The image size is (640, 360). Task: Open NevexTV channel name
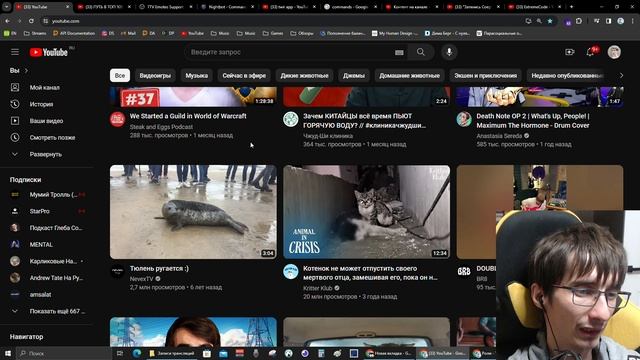(142, 279)
